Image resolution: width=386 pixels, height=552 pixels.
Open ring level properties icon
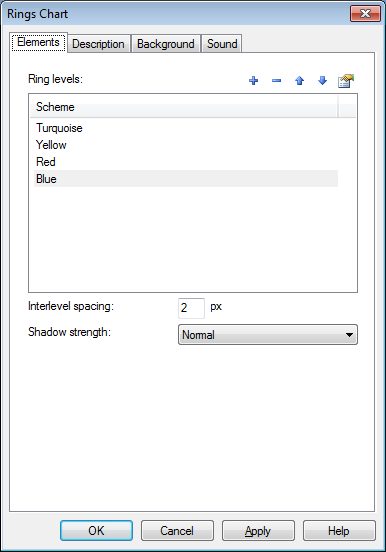coord(345,81)
